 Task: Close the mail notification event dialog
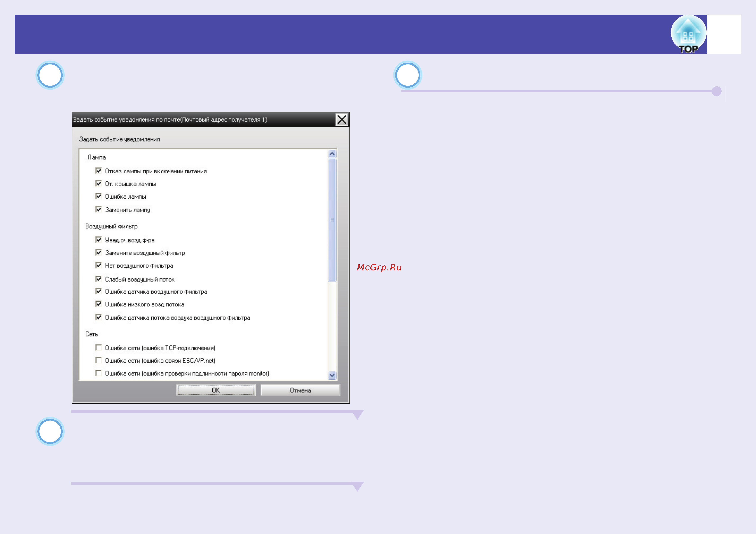[x=342, y=119]
